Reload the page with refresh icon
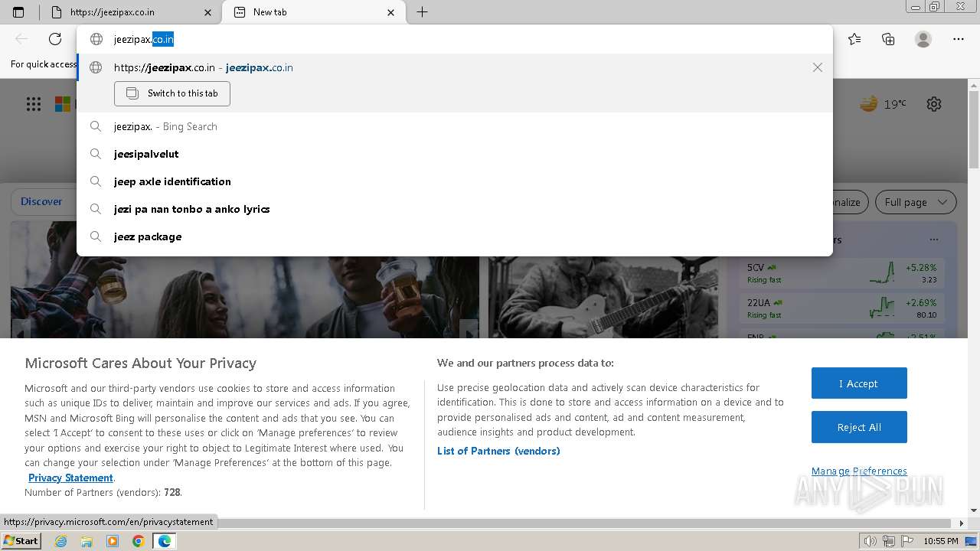This screenshot has height=551, width=980. (x=55, y=39)
